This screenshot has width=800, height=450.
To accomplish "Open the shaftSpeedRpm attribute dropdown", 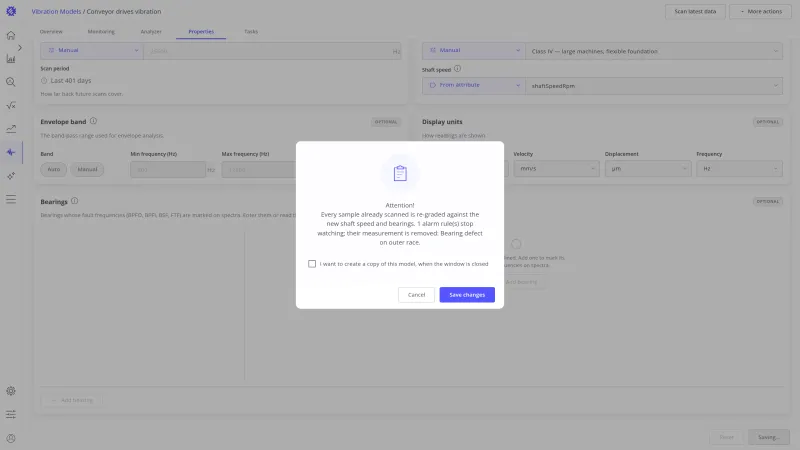I will tap(654, 86).
